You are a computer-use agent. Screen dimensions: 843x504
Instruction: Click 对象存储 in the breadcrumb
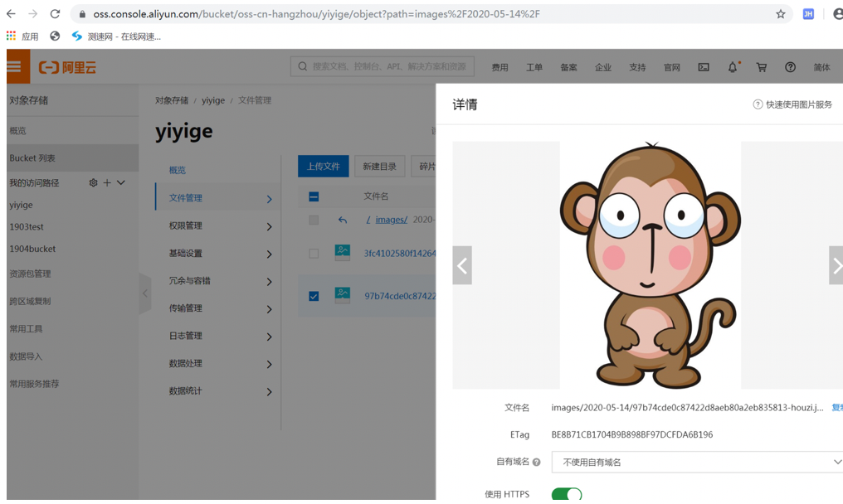[x=172, y=100]
